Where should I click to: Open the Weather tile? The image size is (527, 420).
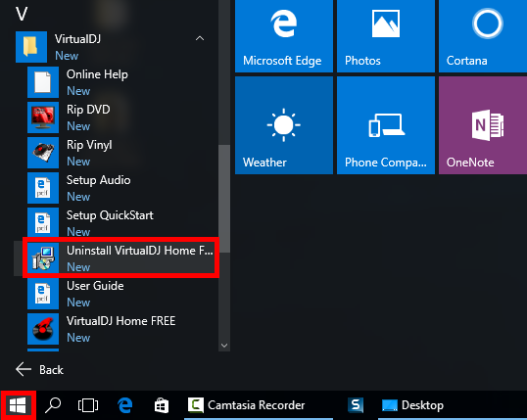284,125
